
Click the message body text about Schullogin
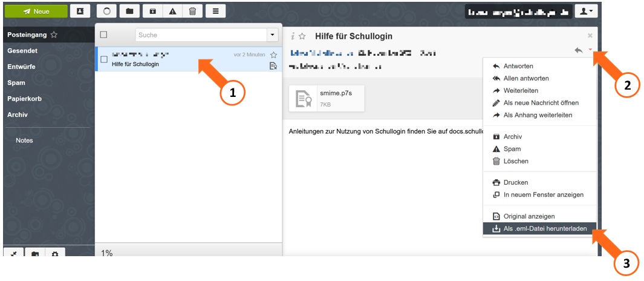385,131
